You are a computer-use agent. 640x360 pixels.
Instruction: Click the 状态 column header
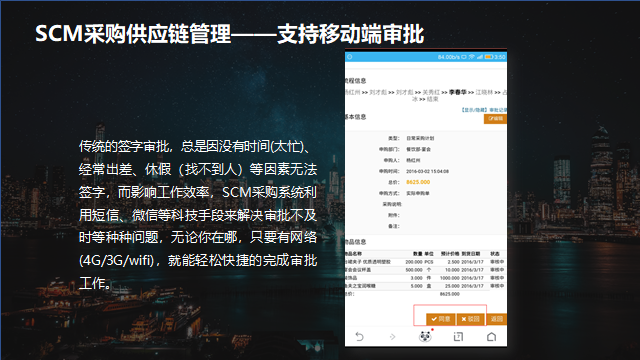click(495, 254)
